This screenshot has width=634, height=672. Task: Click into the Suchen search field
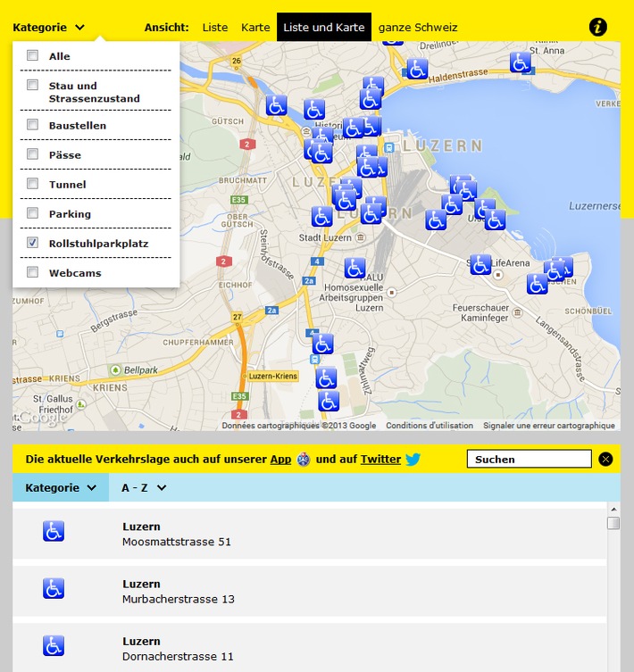(x=529, y=460)
